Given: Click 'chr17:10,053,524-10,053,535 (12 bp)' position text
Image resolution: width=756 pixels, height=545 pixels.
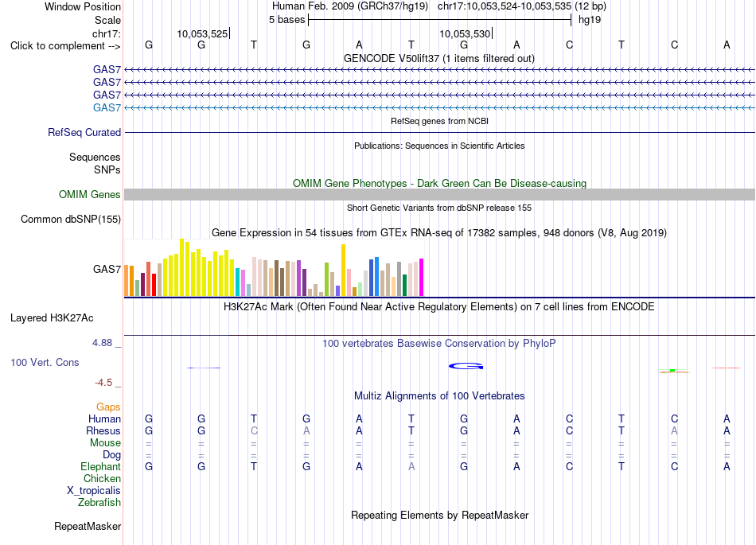Looking at the screenshot, I should (522, 6).
